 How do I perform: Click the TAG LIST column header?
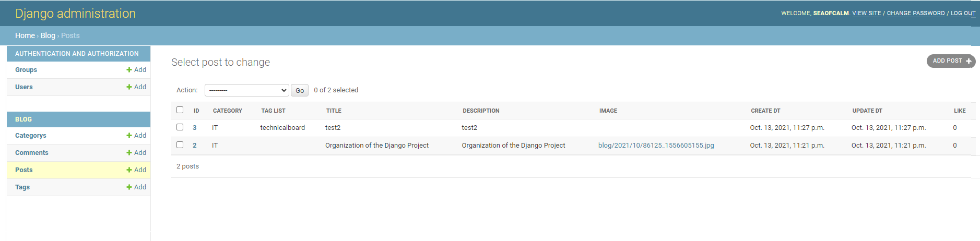pos(273,111)
